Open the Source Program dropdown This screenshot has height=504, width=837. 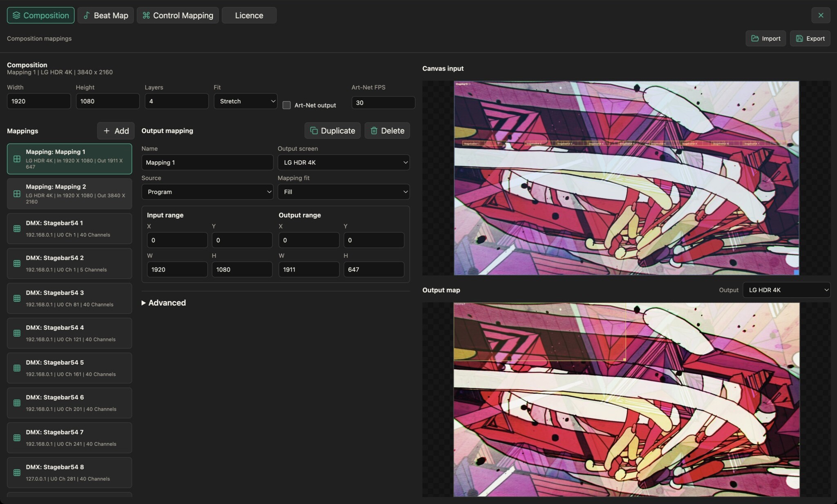207,192
